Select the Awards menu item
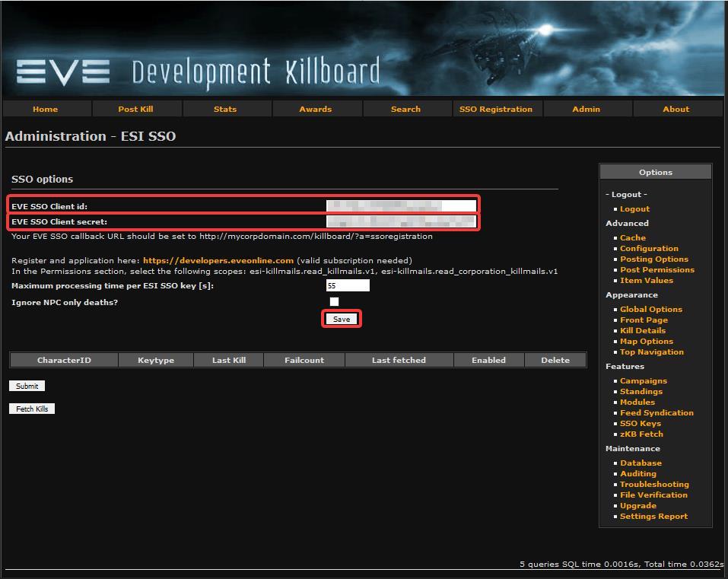 point(316,109)
